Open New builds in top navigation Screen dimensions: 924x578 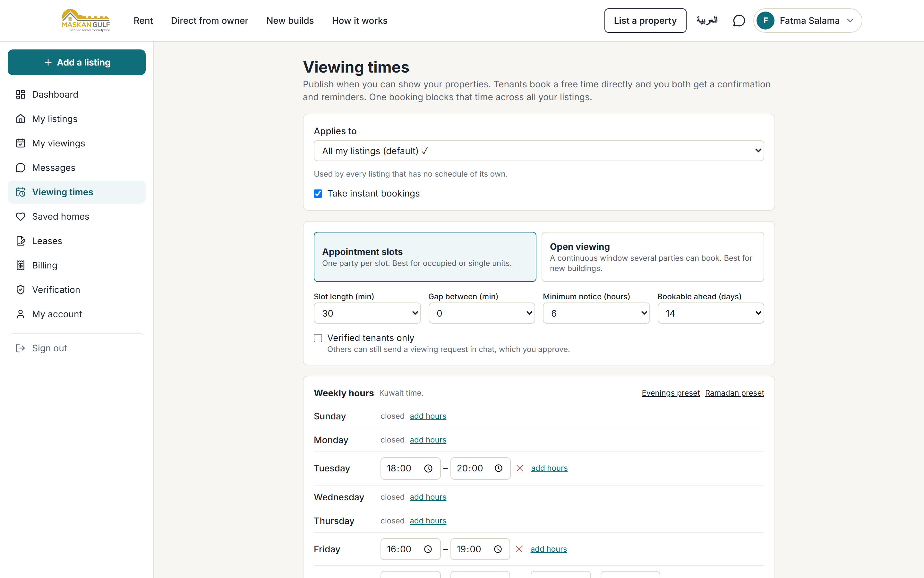[290, 21]
